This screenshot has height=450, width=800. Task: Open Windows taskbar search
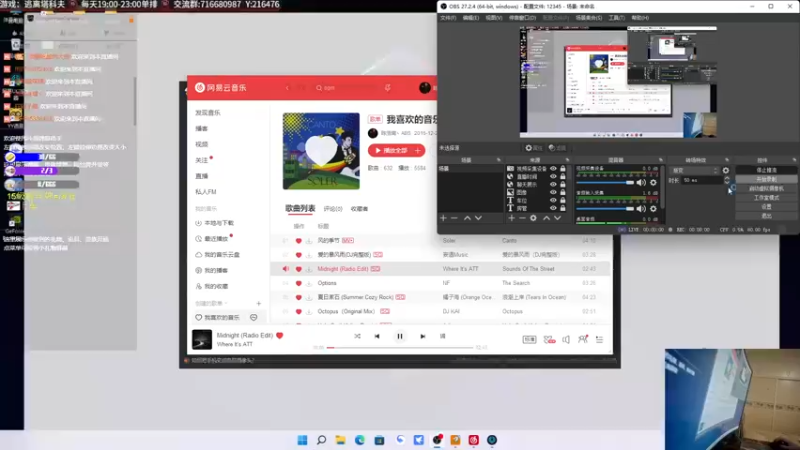tap(321, 440)
